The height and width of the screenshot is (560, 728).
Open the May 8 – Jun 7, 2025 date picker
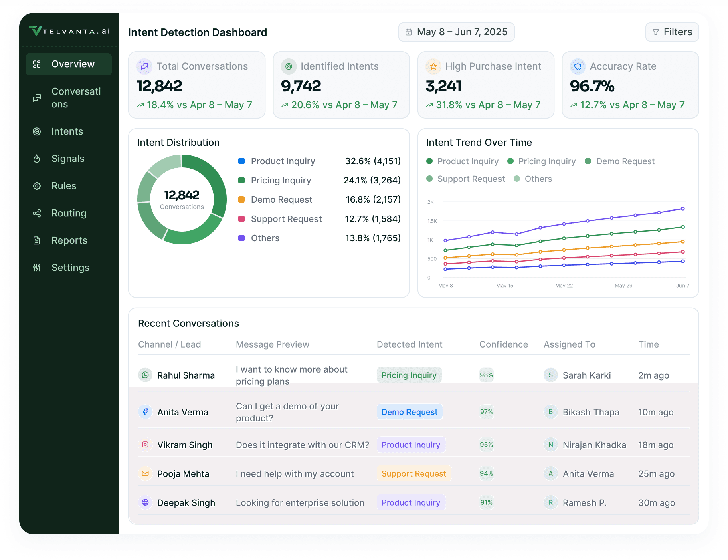pyautogui.click(x=456, y=32)
